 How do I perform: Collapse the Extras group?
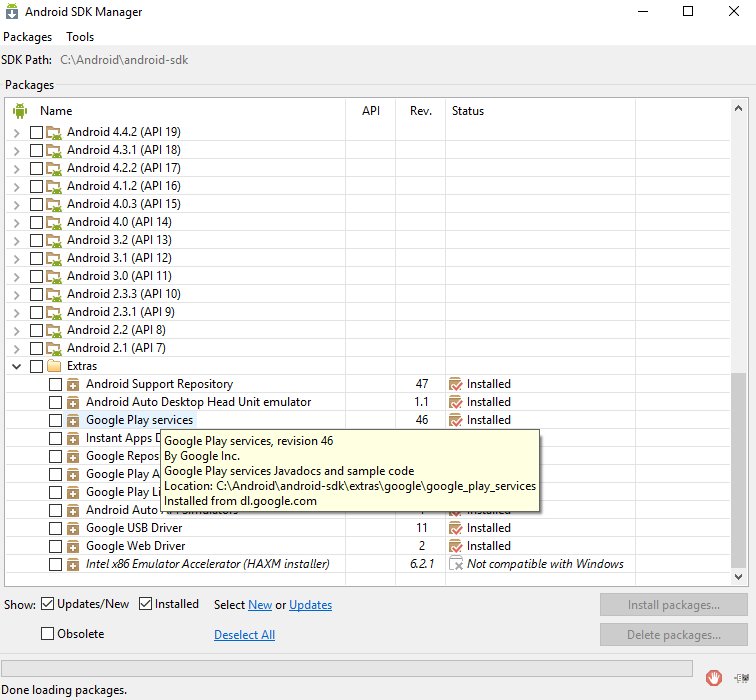(16, 366)
